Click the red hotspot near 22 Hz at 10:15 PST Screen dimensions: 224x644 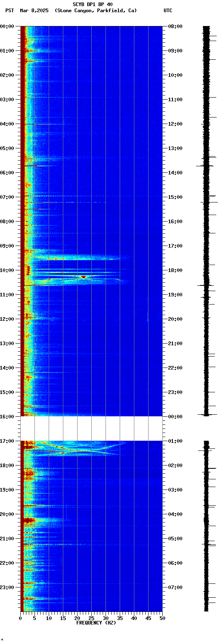[x=84, y=277]
